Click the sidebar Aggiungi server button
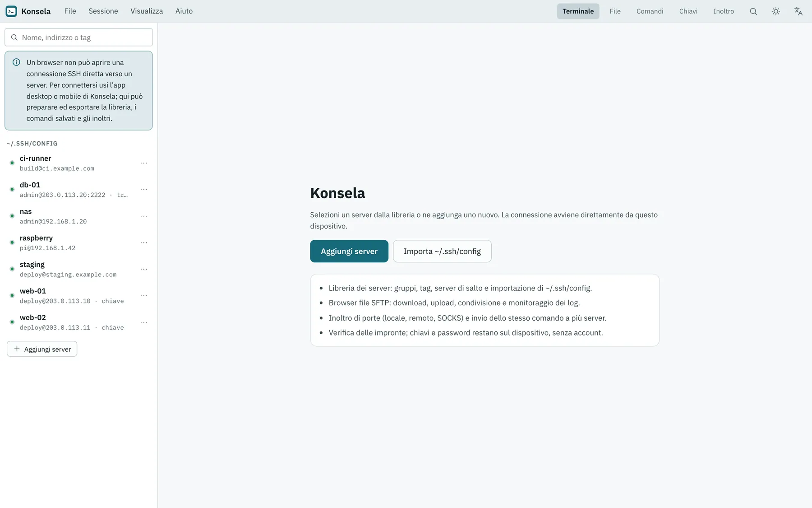This screenshot has width=812, height=508. (x=42, y=349)
